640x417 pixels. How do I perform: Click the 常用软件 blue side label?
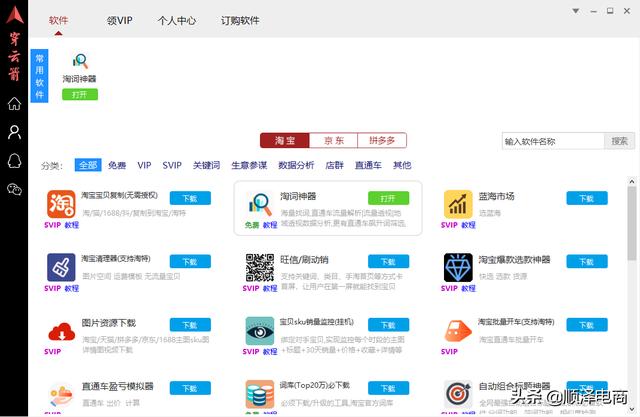pyautogui.click(x=40, y=76)
